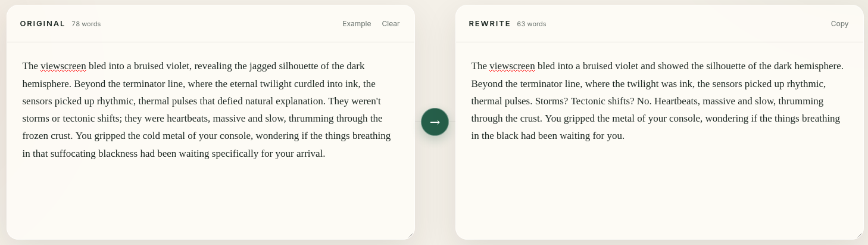The width and height of the screenshot is (868, 245).
Task: Click the 63 words counter
Action: tap(532, 24)
